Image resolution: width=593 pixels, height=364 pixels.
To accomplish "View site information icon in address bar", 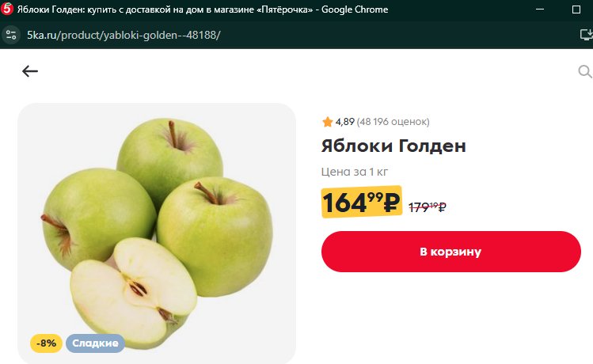I will click(11, 35).
